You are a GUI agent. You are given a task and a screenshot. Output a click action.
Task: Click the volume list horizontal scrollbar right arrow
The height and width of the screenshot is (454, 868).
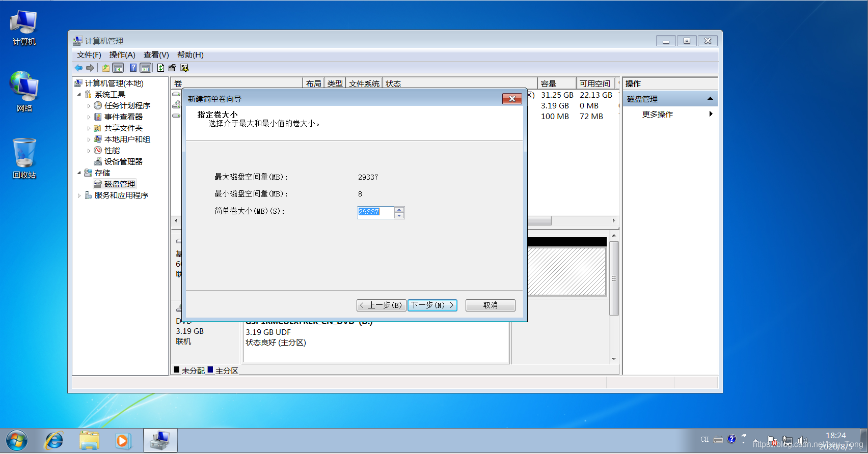(614, 221)
